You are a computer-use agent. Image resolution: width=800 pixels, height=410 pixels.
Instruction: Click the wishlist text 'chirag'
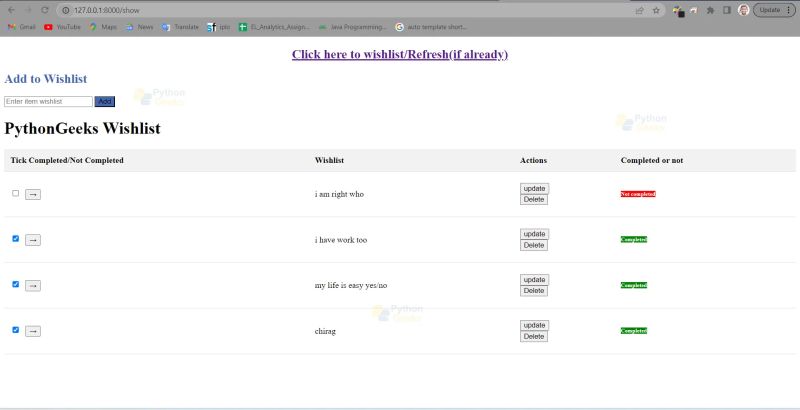point(325,331)
